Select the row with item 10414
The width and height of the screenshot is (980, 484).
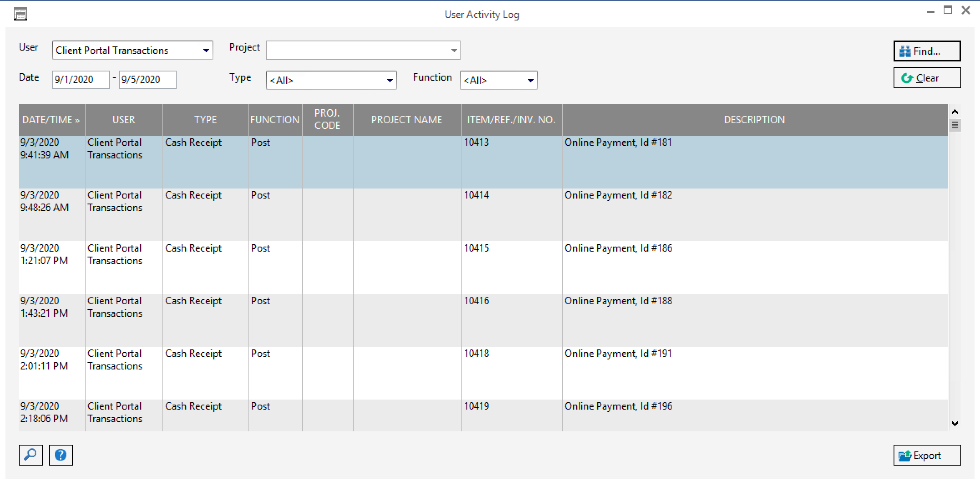tap(476, 196)
